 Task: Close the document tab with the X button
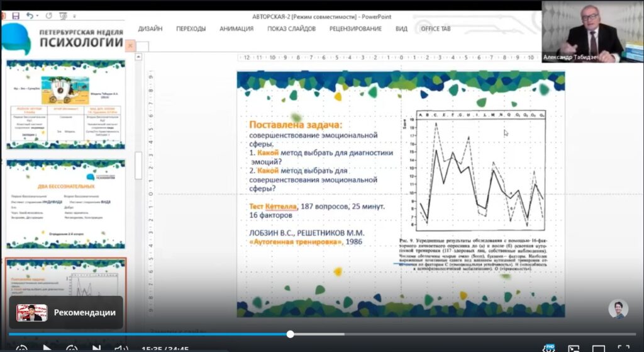[x=130, y=46]
